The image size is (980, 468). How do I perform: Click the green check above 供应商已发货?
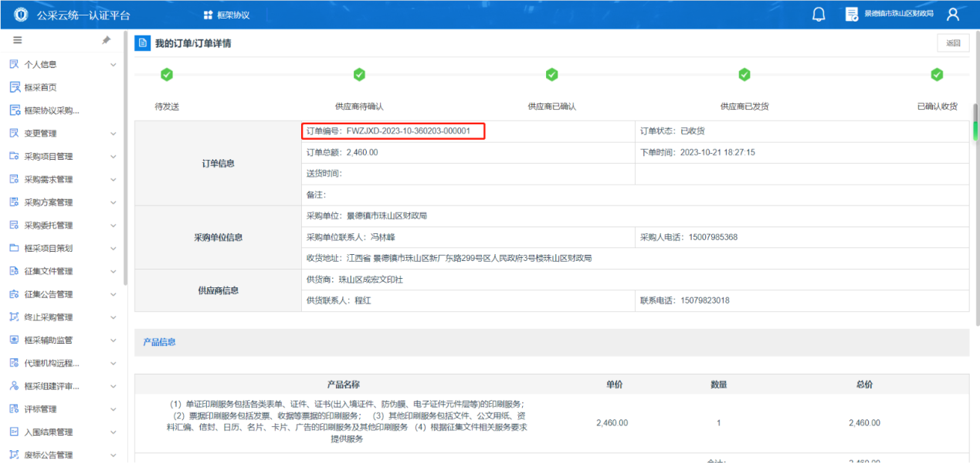[744, 75]
